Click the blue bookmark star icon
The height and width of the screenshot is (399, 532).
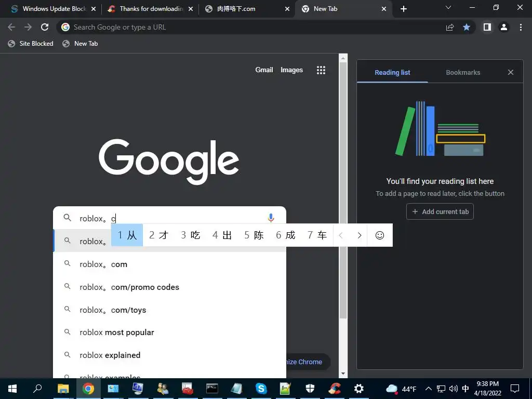(467, 27)
